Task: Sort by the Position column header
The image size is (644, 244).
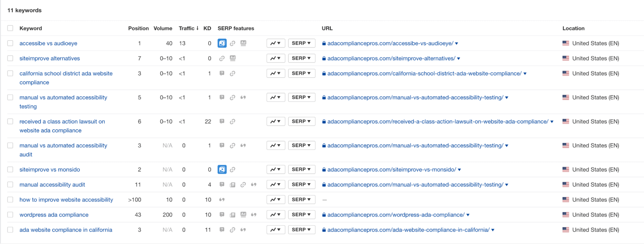Action: coord(139,28)
